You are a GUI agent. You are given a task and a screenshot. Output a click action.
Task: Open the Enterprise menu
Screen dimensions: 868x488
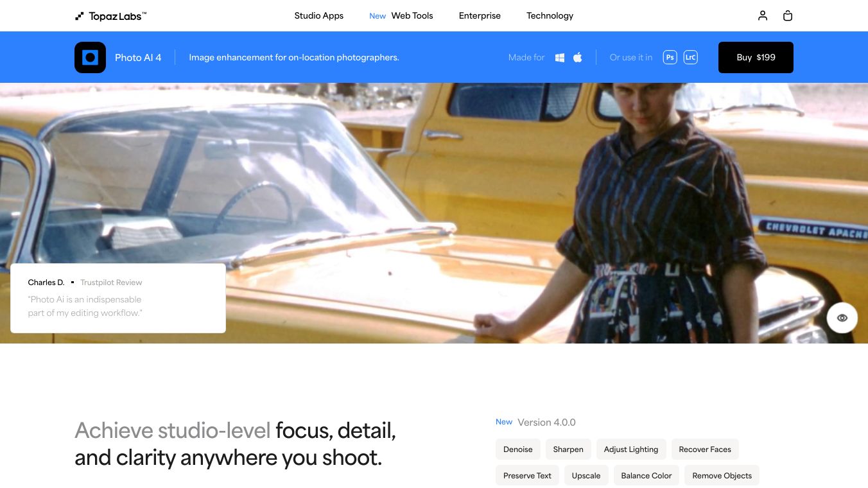point(480,15)
